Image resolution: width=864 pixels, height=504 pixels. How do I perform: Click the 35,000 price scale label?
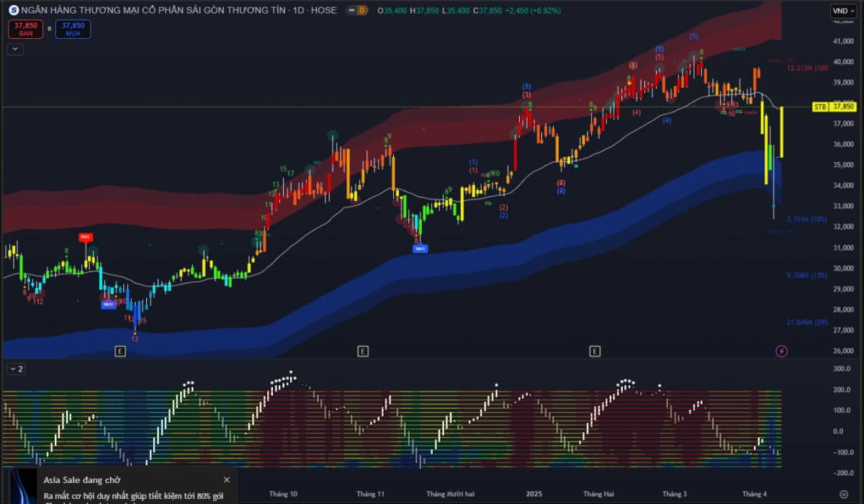(x=842, y=165)
